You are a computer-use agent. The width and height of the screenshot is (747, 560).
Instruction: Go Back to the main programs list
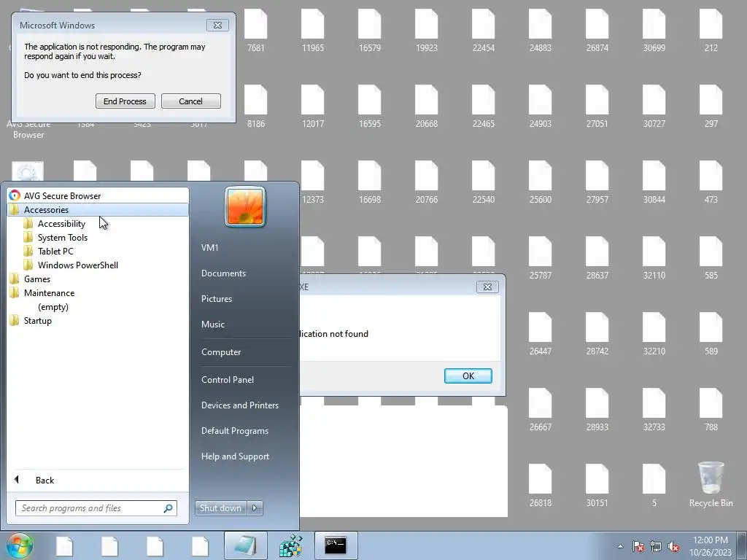point(98,480)
